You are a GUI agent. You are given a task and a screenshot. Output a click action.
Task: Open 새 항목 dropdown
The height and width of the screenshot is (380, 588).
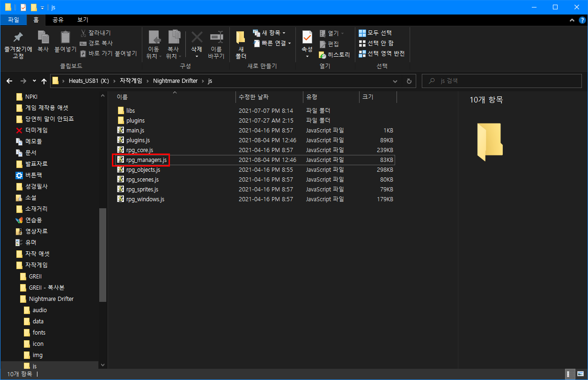point(269,33)
